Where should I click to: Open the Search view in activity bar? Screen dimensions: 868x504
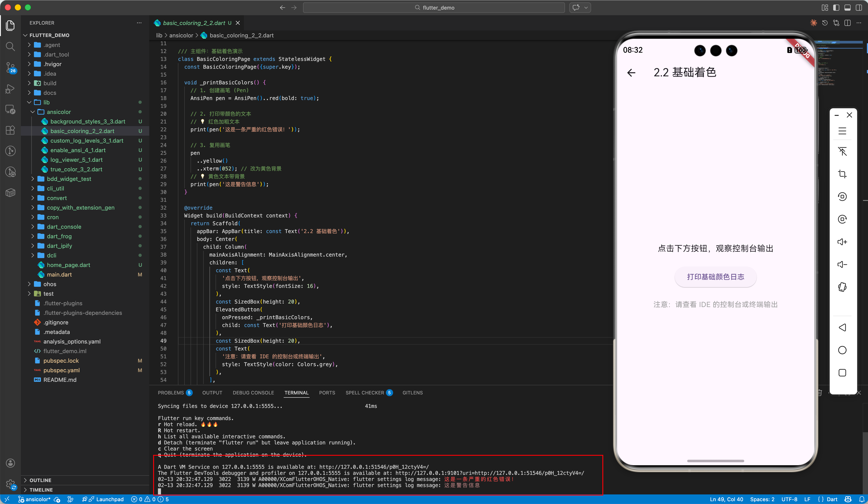[10, 47]
